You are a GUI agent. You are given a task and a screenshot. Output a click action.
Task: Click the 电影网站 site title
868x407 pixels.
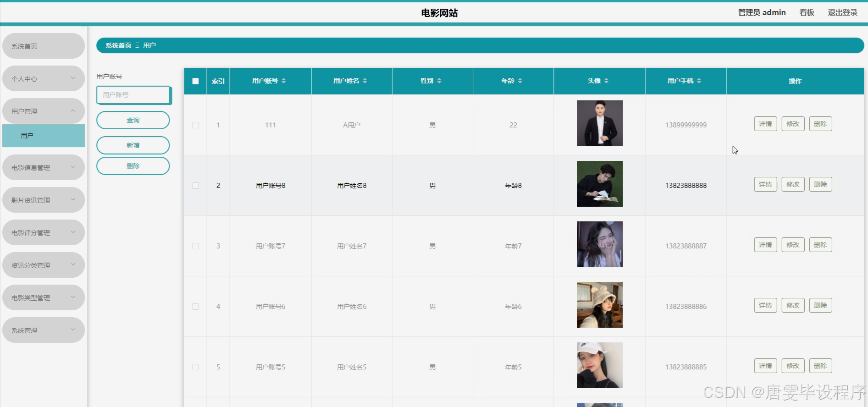coord(439,13)
